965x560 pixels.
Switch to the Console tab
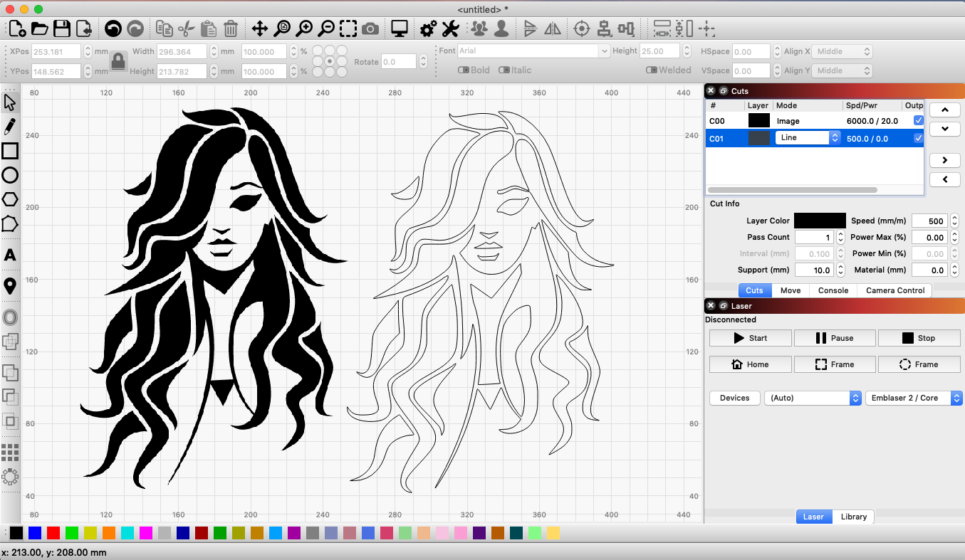click(x=833, y=290)
